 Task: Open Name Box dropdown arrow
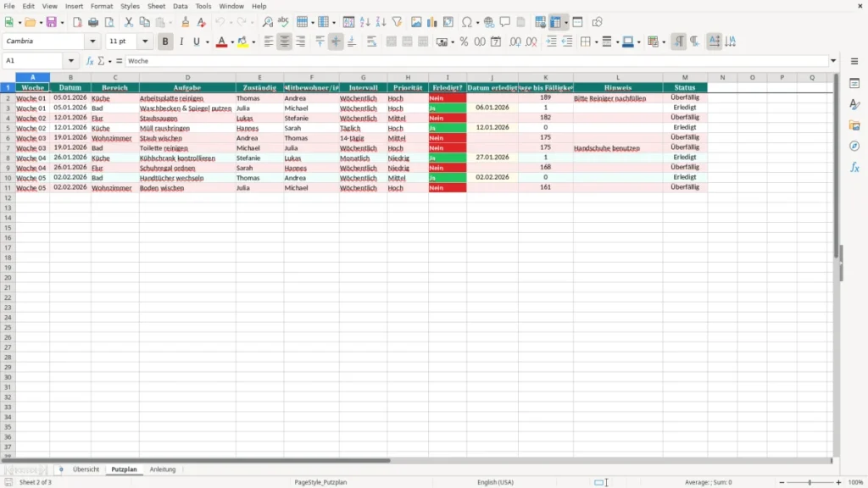tap(71, 61)
